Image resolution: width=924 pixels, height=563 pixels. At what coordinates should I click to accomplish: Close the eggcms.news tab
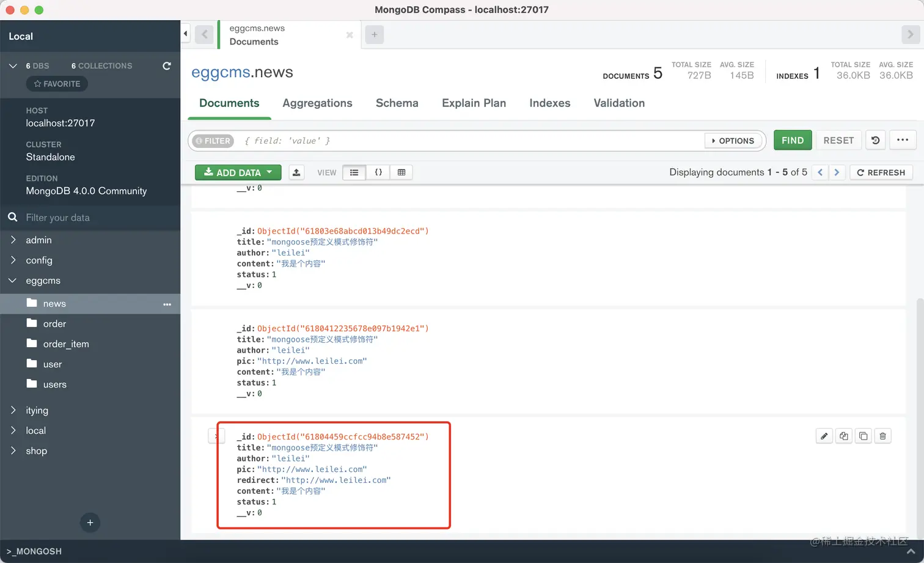350,35
